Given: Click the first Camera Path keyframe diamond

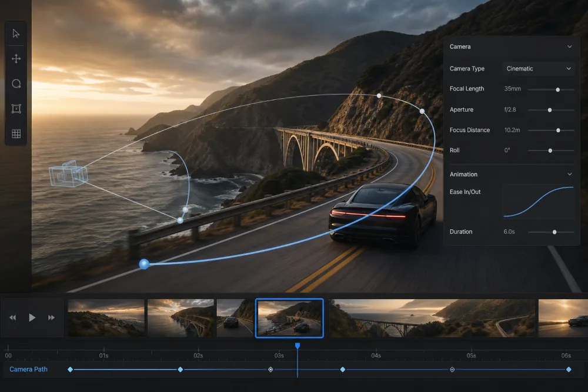Looking at the screenshot, I should pos(70,370).
